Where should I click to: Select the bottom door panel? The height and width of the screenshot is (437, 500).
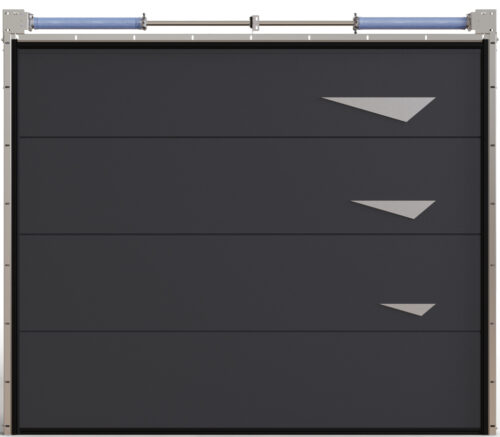coord(249,380)
